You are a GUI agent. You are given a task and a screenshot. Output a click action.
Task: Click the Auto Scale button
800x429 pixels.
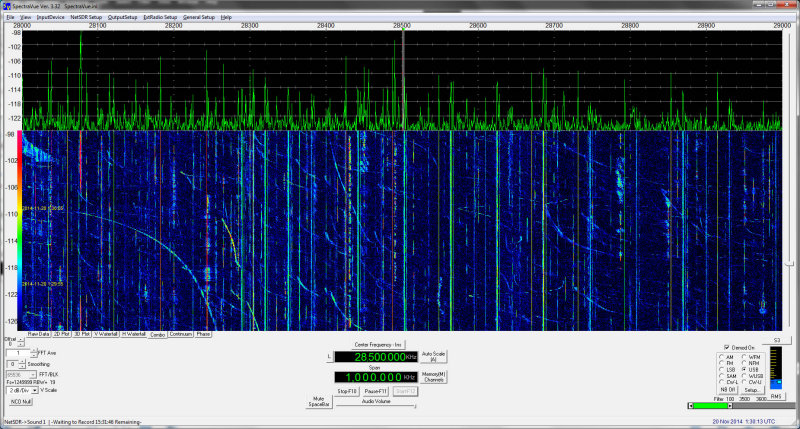pyautogui.click(x=433, y=357)
